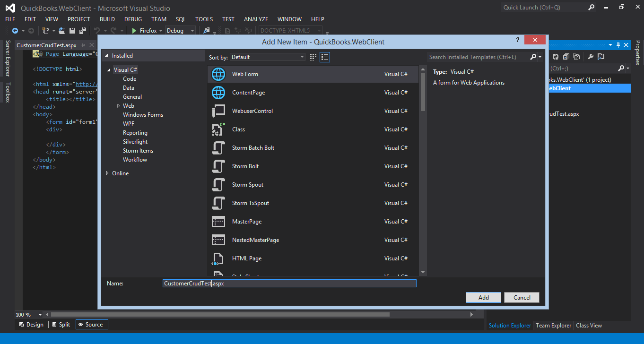Open the Debug configuration dropdown
This screenshot has height=344, width=644.
click(180, 31)
